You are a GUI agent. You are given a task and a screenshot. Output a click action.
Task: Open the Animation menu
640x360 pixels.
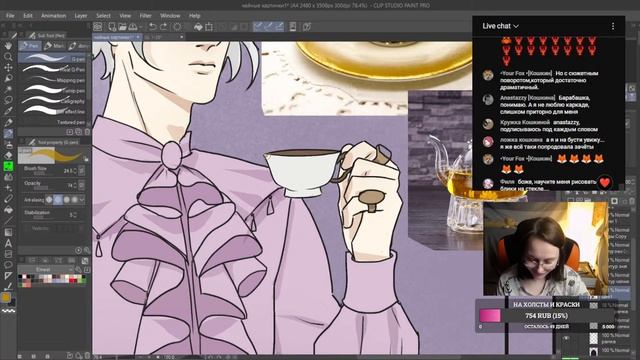[53, 16]
